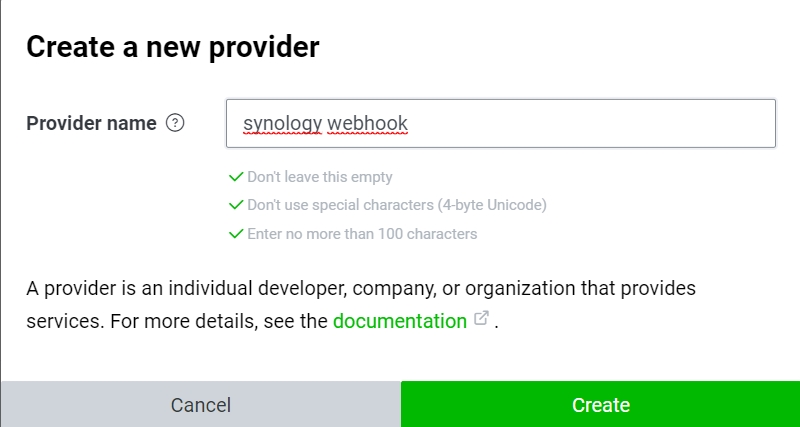Click the green checkmark for "Don't leave this empty"
This screenshot has width=800, height=427.
[x=236, y=177]
